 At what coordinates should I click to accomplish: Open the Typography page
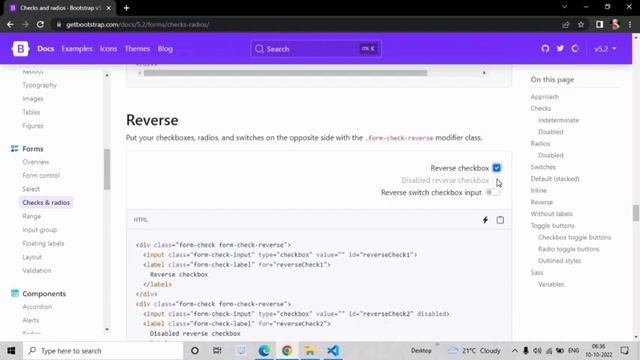[x=40, y=85]
